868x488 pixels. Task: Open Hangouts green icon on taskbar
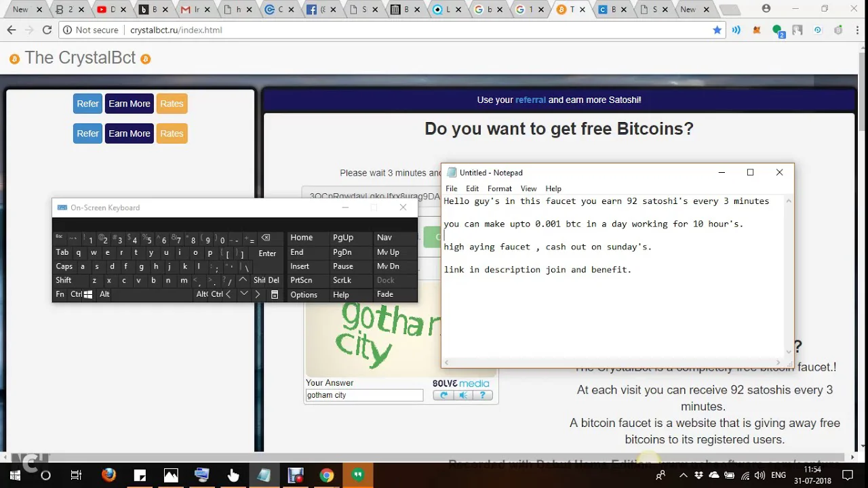[358, 476]
